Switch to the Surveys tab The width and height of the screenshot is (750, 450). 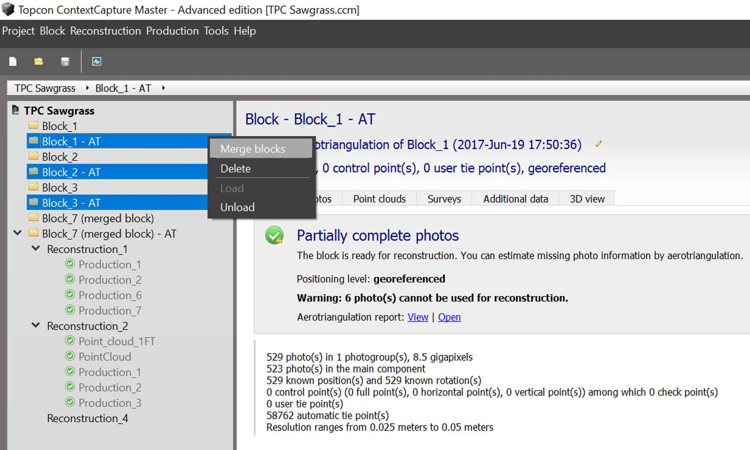[x=444, y=198]
